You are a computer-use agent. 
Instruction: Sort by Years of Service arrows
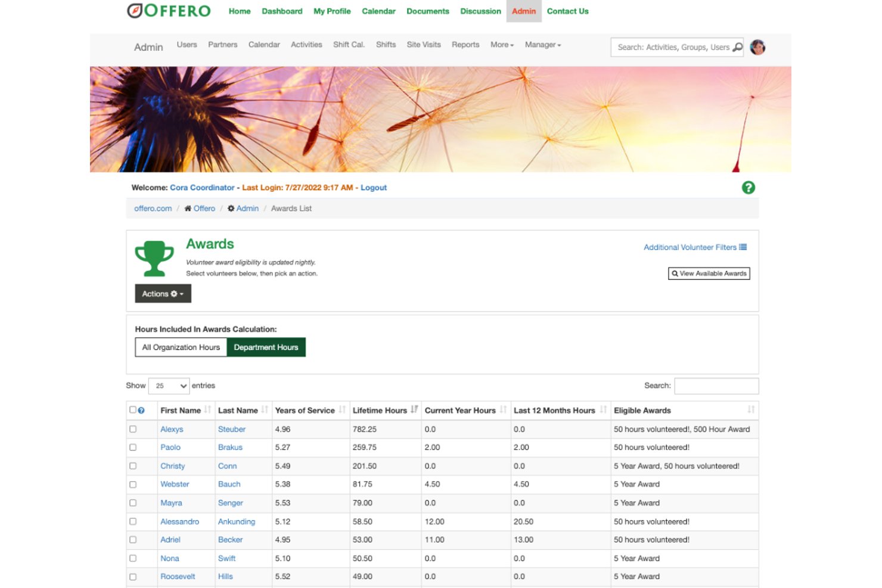tap(342, 410)
